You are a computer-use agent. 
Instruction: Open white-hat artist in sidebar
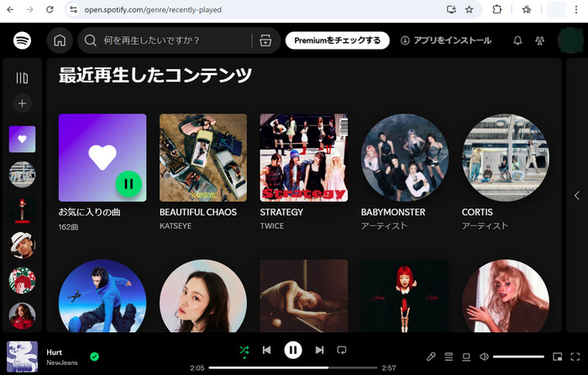[22, 246]
